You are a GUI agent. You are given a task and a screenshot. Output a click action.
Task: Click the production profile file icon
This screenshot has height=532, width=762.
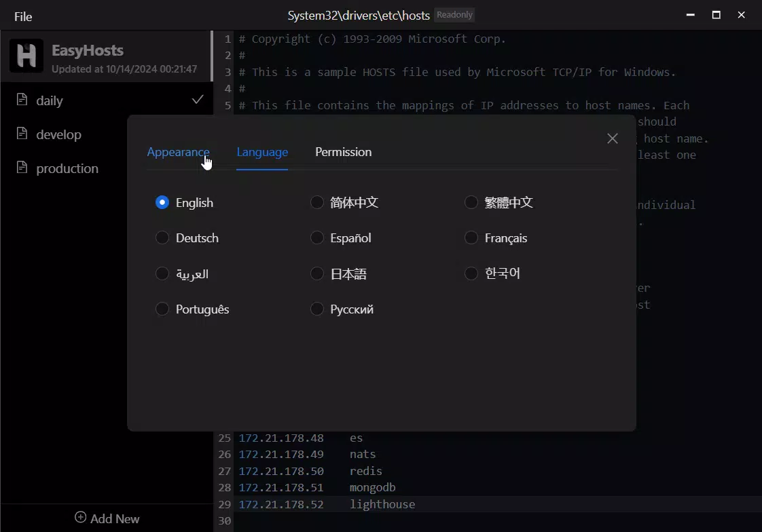tap(22, 168)
